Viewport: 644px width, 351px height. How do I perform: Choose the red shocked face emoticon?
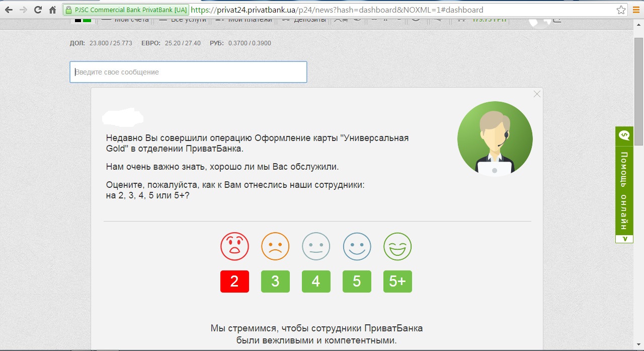[234, 246]
